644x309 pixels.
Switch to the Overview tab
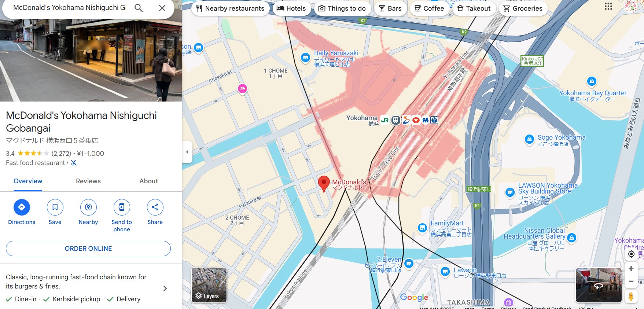click(28, 181)
